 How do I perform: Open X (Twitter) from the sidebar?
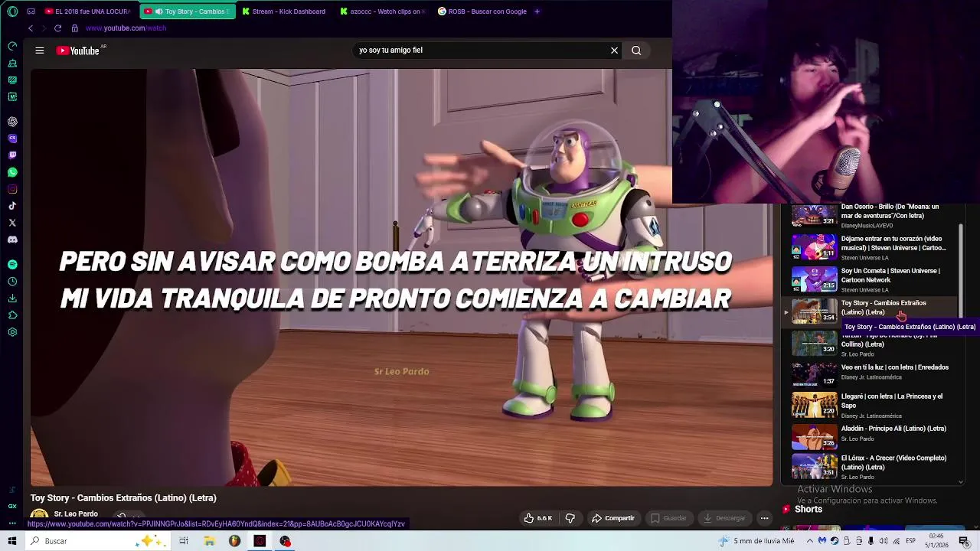pyautogui.click(x=12, y=223)
